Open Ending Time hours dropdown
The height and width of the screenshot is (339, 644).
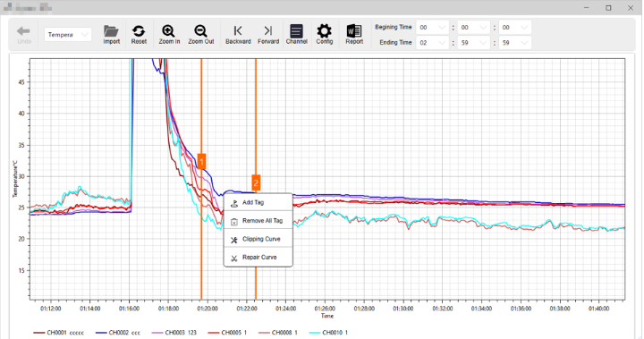[x=433, y=43]
